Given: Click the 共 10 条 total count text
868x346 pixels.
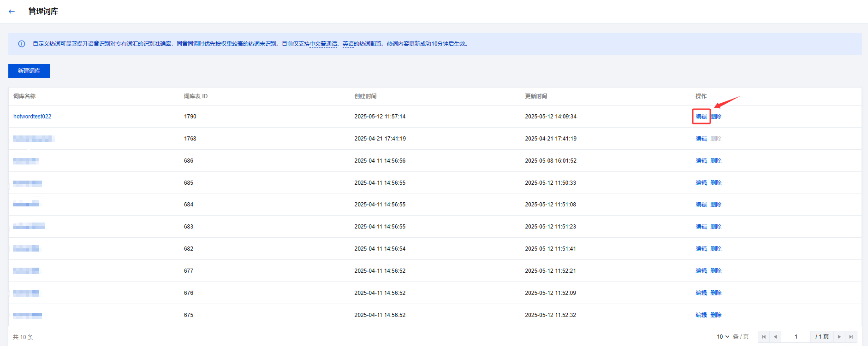Looking at the screenshot, I should click(23, 337).
